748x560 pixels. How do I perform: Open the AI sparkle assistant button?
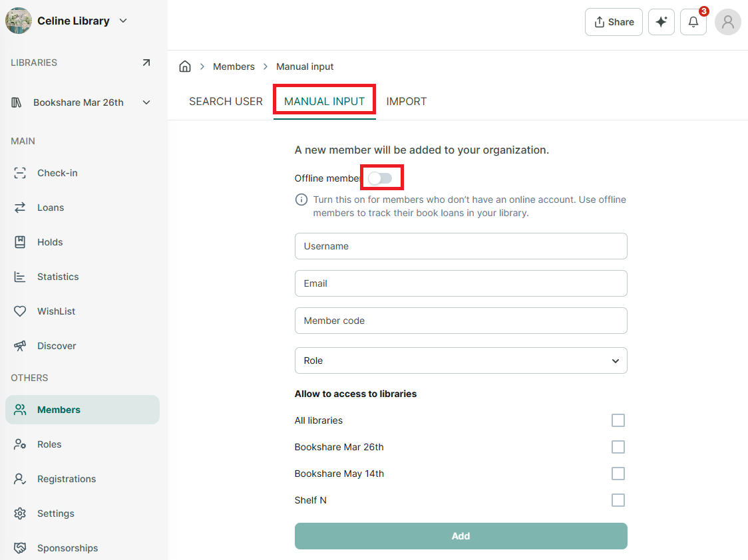[x=661, y=22]
